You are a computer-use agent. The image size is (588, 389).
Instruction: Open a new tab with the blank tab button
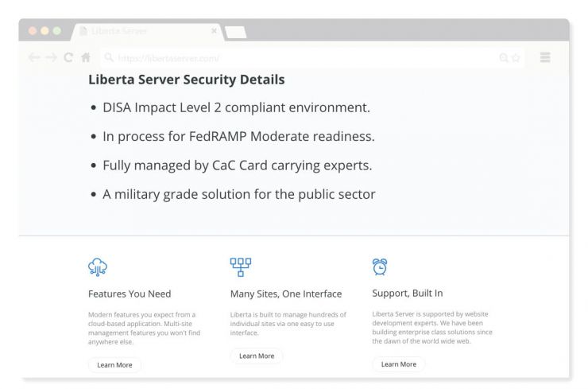click(235, 33)
